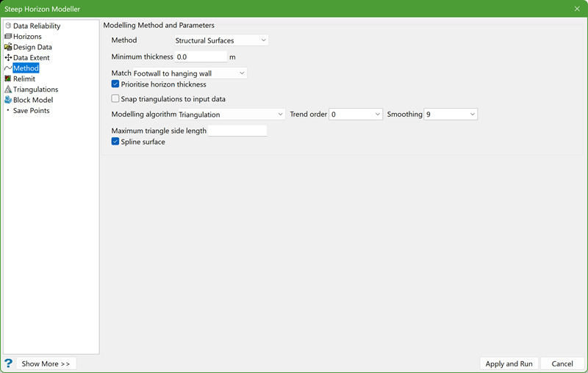Go to the Data Extent page
This screenshot has width=588, height=373.
coord(32,57)
